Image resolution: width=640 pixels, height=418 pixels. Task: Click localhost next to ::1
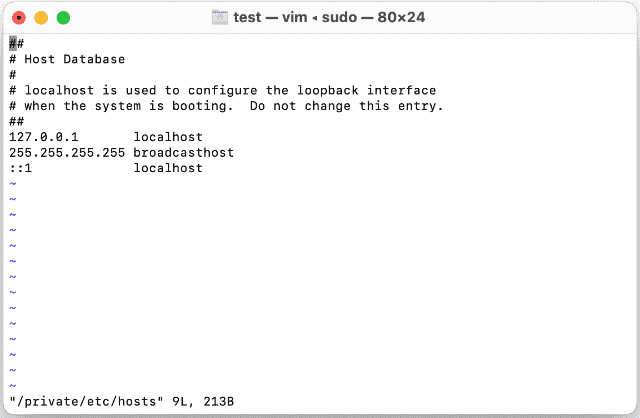(x=168, y=168)
